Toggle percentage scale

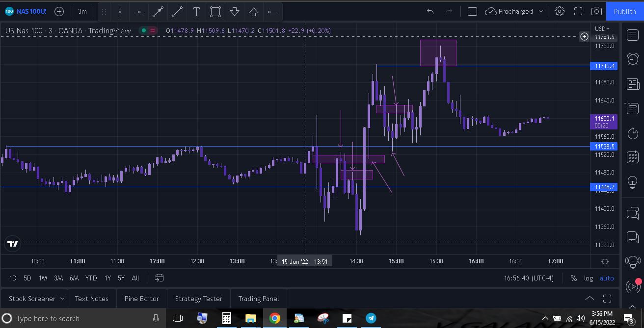tap(573, 278)
